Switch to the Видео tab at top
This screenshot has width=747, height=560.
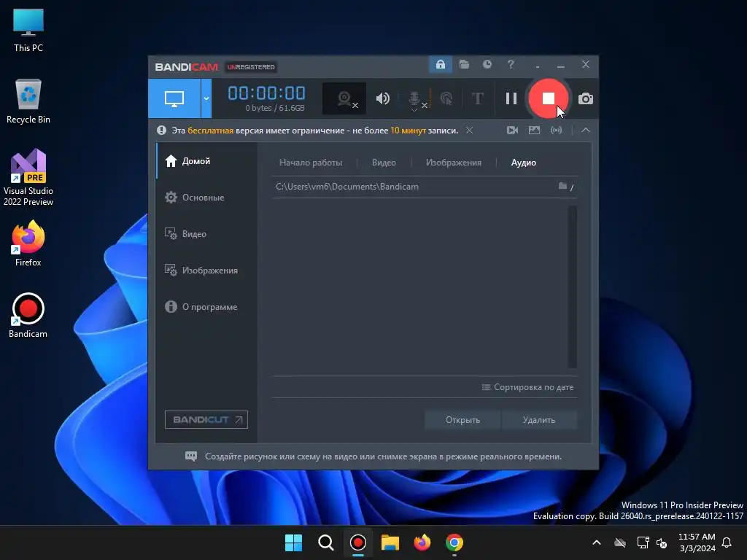click(384, 163)
